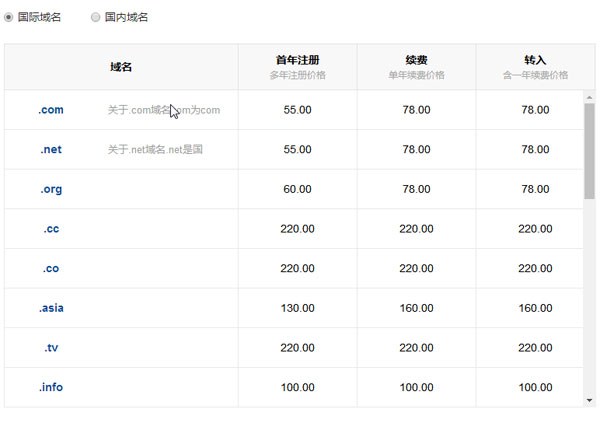Click the 转入 column header
600x423 pixels.
(535, 60)
